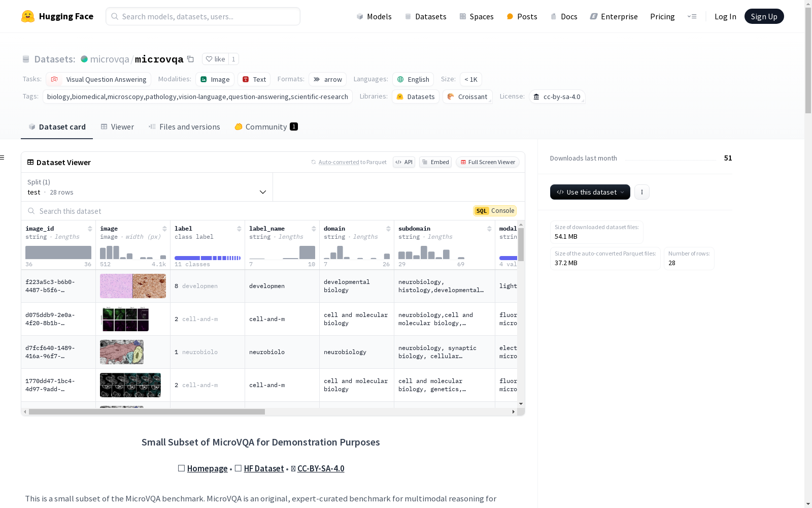Go to Datasets in navigation
The width and height of the screenshot is (812, 508).
click(x=425, y=16)
